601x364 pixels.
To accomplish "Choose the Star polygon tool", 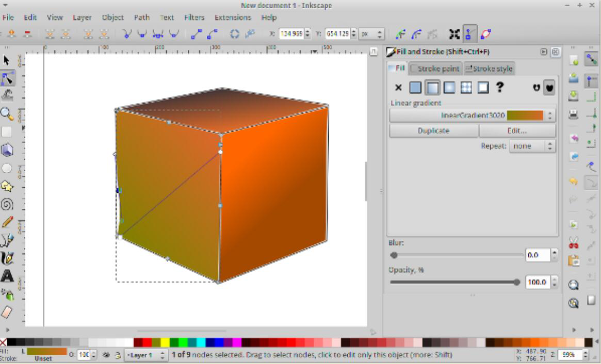I will point(7,186).
